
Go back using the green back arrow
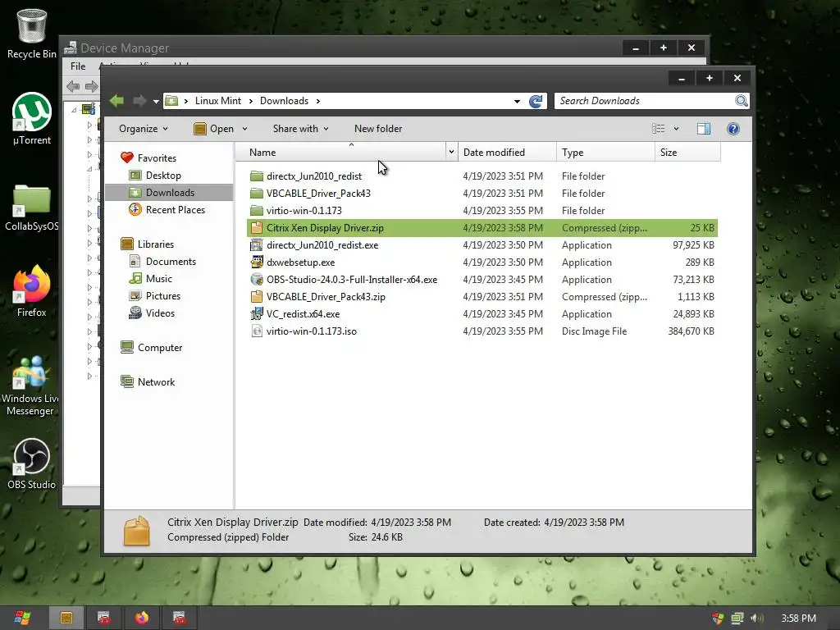(116, 101)
